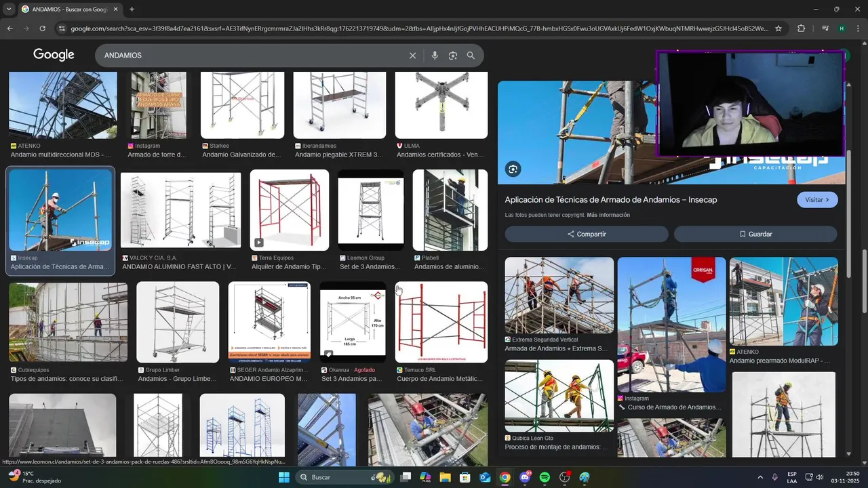The width and height of the screenshot is (868, 488).
Task: Open Starkee Andamio Galvanizado thumbnail
Action: [242, 105]
